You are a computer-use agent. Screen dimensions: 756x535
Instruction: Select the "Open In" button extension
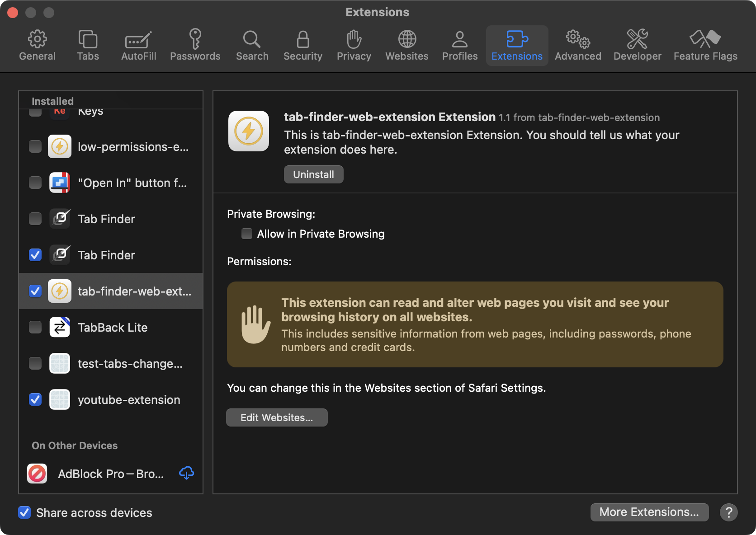tap(132, 183)
